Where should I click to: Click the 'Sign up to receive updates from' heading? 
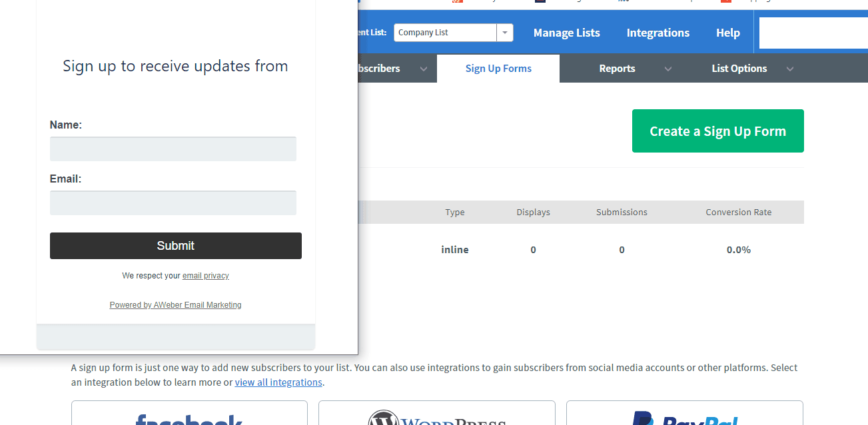[x=175, y=66]
